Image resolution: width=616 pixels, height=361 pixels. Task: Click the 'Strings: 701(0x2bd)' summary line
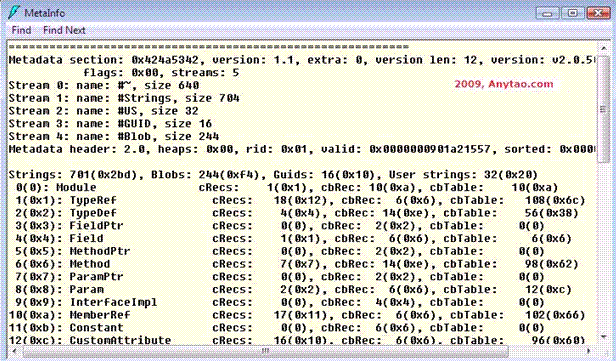coord(273,174)
